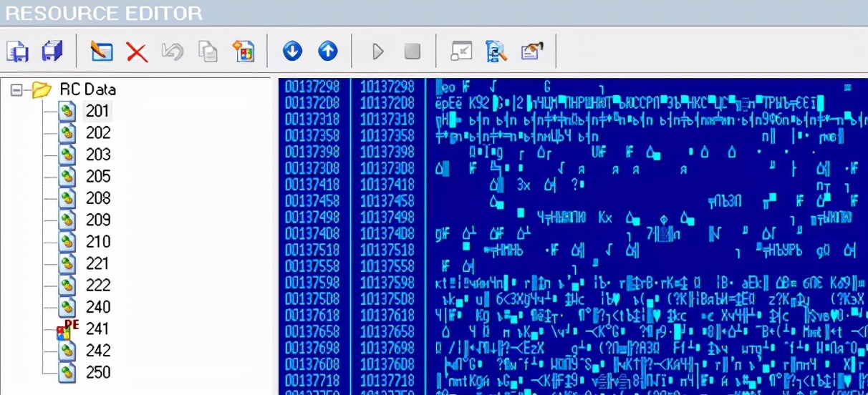The width and height of the screenshot is (868, 395).
Task: Click offset 00137618 in hex view
Action: pos(312,316)
